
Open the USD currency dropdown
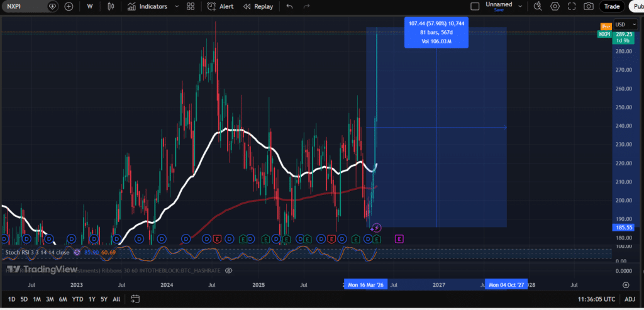(626, 25)
